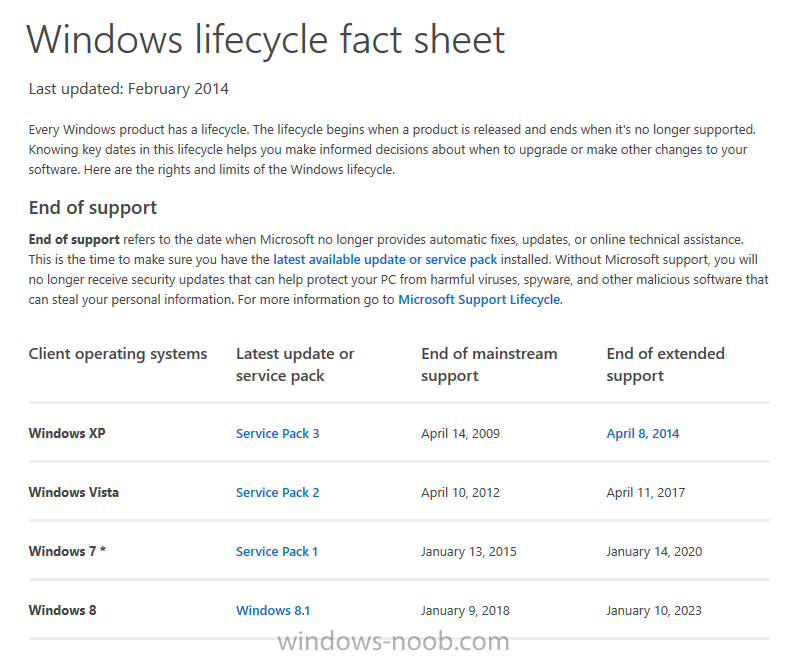The width and height of the screenshot is (786, 656).
Task: Click the Windows lifecycle fact sheet title
Action: tap(266, 40)
